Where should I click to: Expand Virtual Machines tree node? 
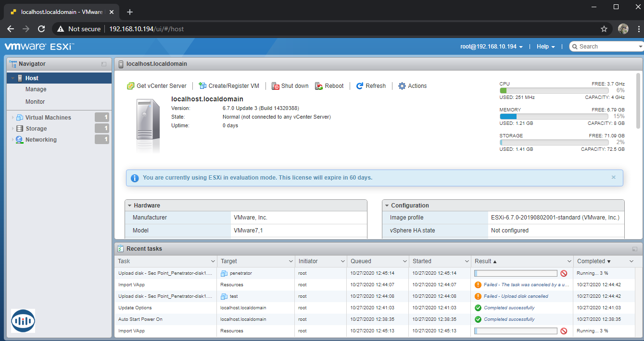13,118
